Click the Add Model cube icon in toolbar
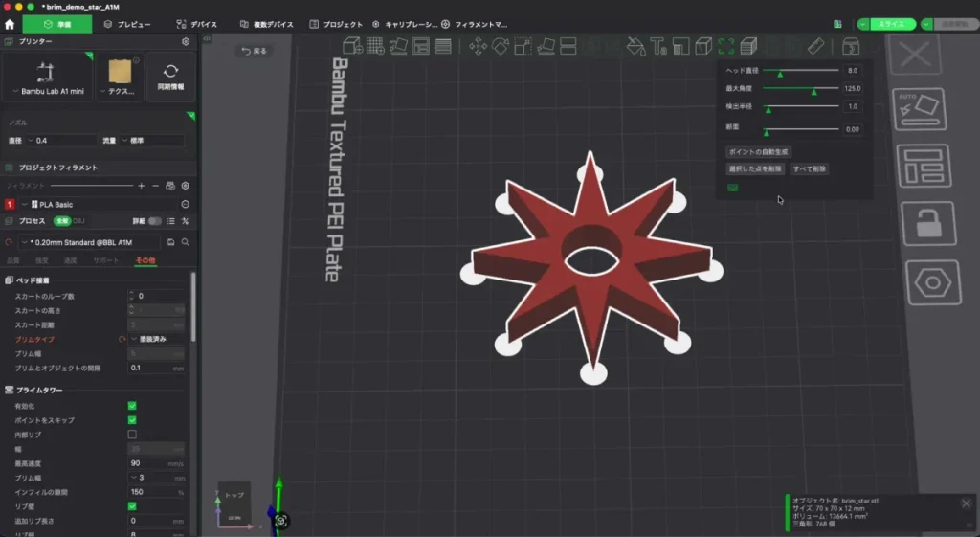 tap(352, 46)
